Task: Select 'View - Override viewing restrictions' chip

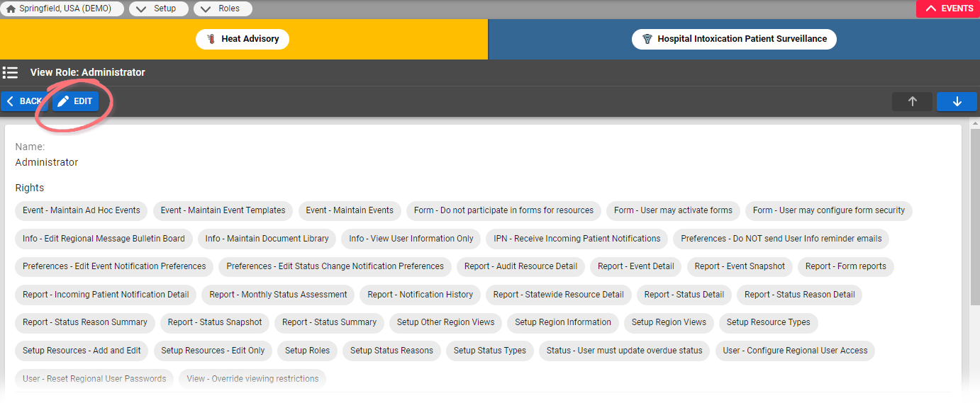Action: point(252,379)
